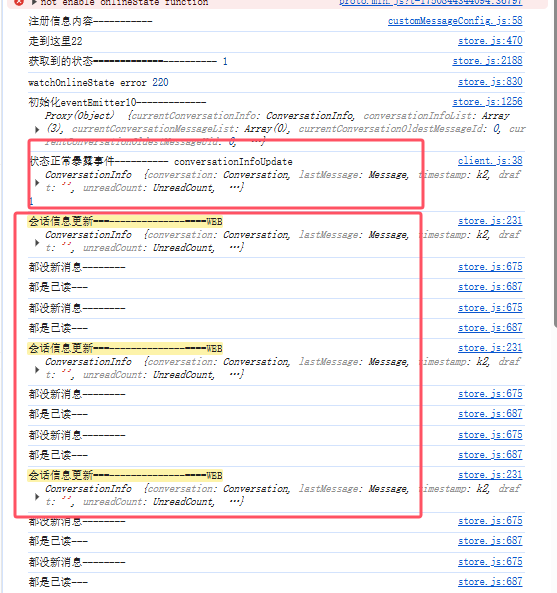This screenshot has height=593, width=557.
Task: Open the store.js:1256 source link
Action: 487,102
